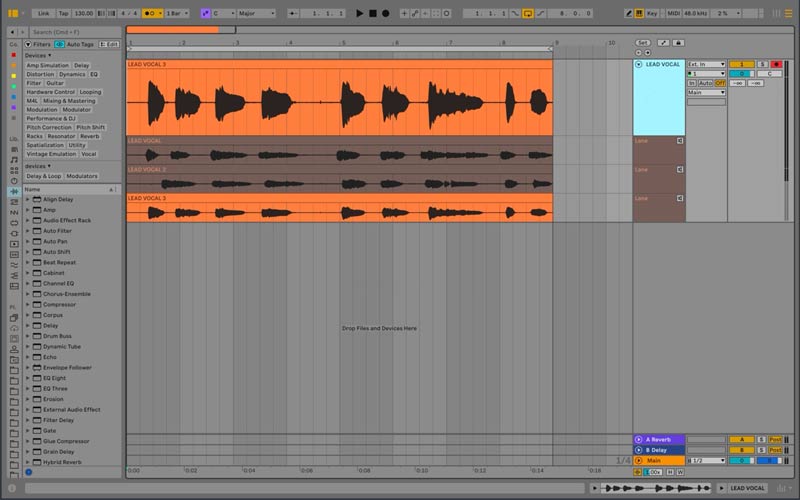This screenshot has height=500, width=800.
Task: Click the browser search field
Action: [x=76, y=32]
